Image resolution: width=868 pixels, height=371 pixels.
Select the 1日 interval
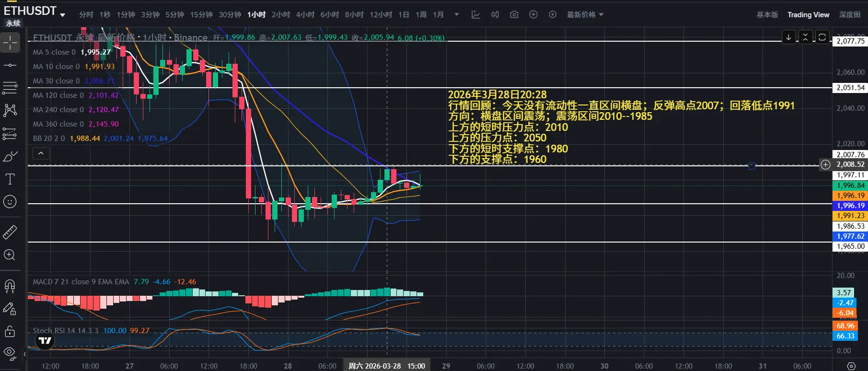404,15
